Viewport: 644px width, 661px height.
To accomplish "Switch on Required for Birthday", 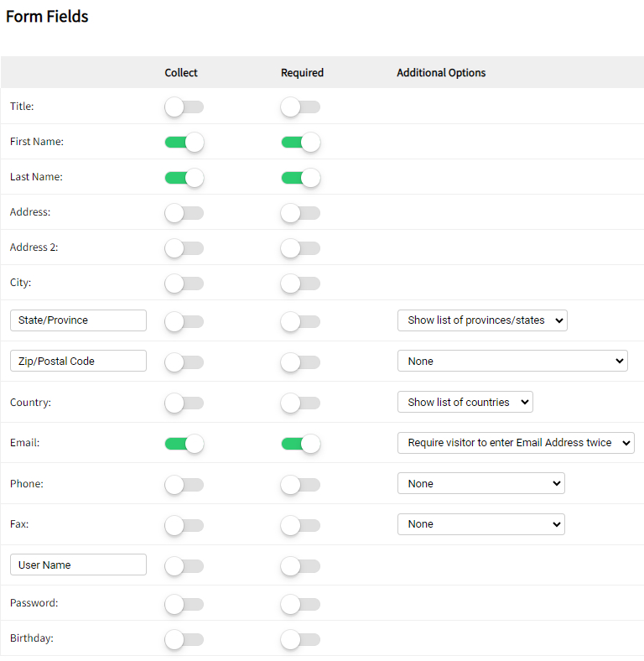I will click(300, 639).
